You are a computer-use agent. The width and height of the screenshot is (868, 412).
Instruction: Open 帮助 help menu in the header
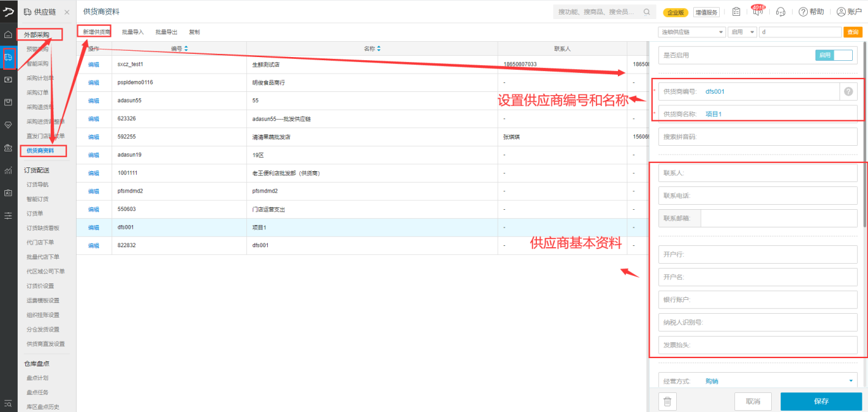click(811, 11)
